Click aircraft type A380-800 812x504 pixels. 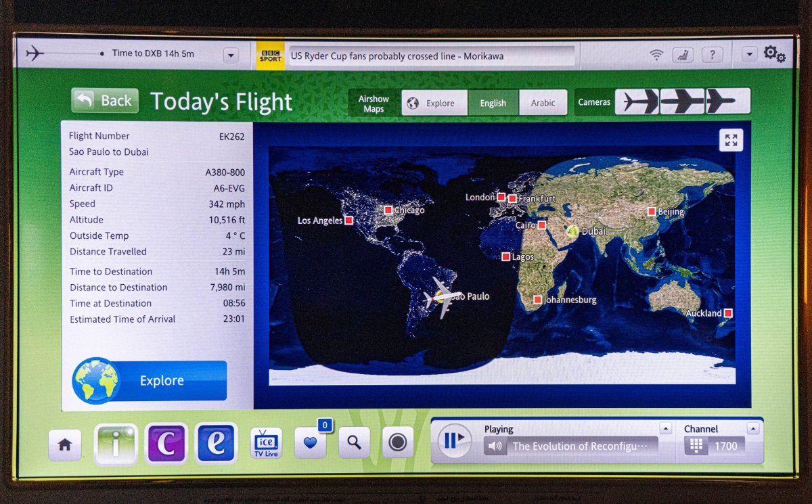coord(225,172)
